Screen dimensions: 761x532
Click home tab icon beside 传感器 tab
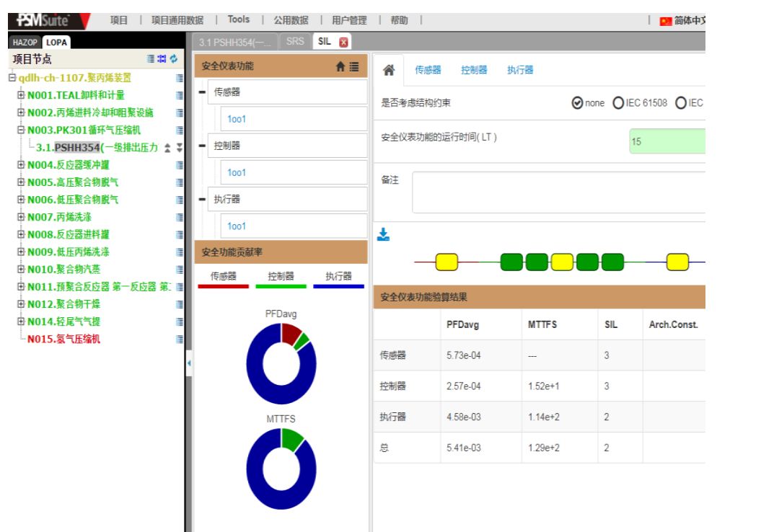pos(389,70)
